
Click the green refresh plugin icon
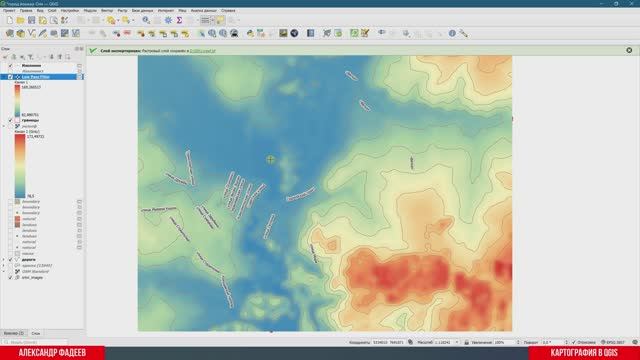click(x=354, y=33)
